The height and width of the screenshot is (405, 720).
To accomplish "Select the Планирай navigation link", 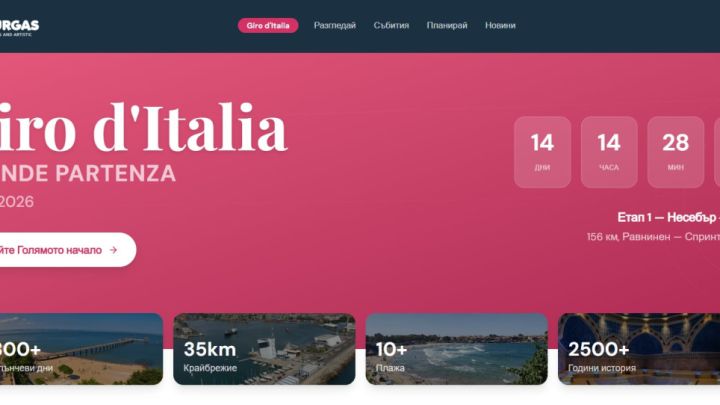I will (x=447, y=26).
